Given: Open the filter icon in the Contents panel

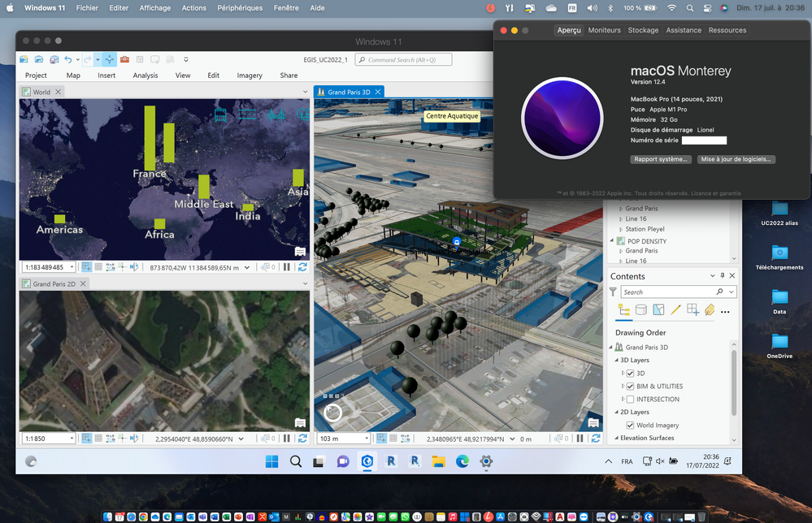Looking at the screenshot, I should 614,292.
